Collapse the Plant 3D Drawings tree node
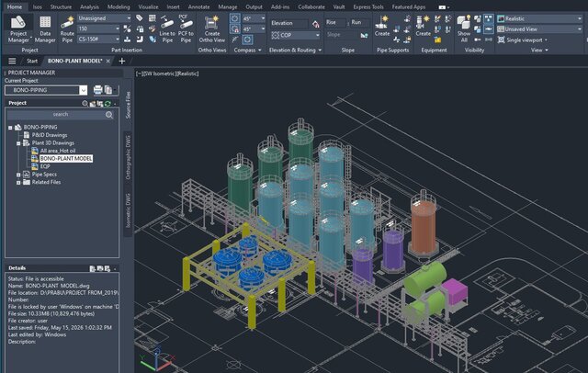This screenshot has height=373, width=588. pyautogui.click(x=18, y=143)
